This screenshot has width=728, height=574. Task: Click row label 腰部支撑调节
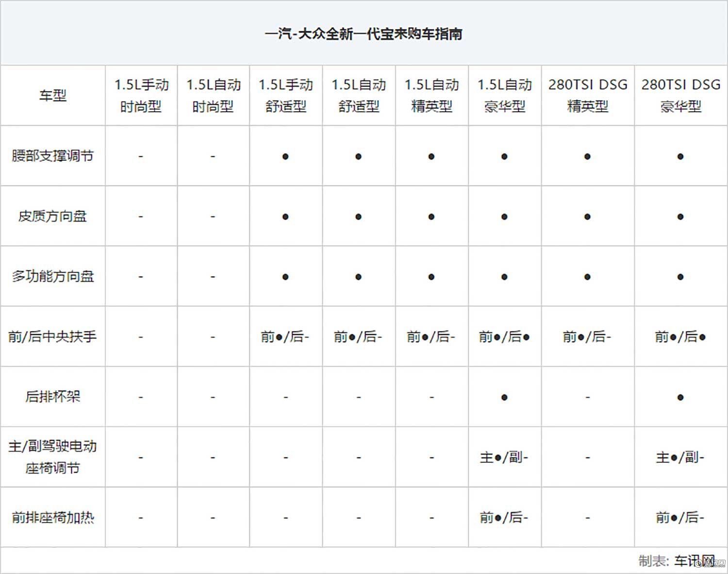pyautogui.click(x=52, y=156)
